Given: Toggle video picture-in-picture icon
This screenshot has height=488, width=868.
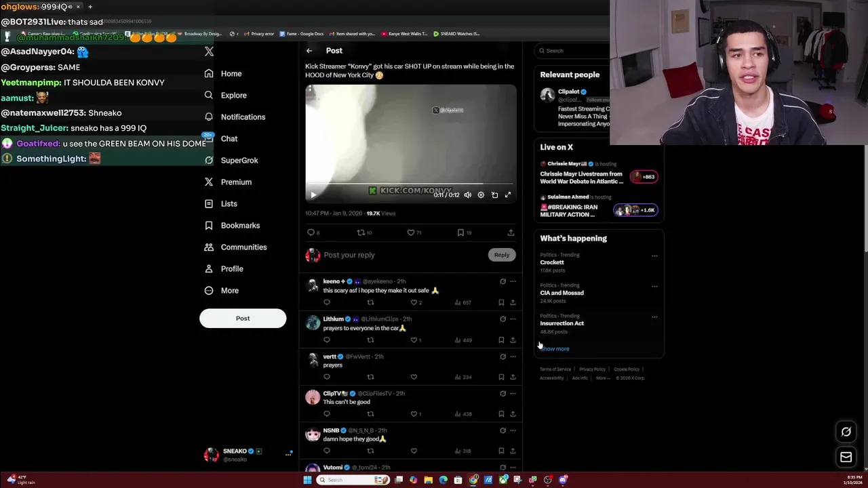Looking at the screenshot, I should [494, 195].
